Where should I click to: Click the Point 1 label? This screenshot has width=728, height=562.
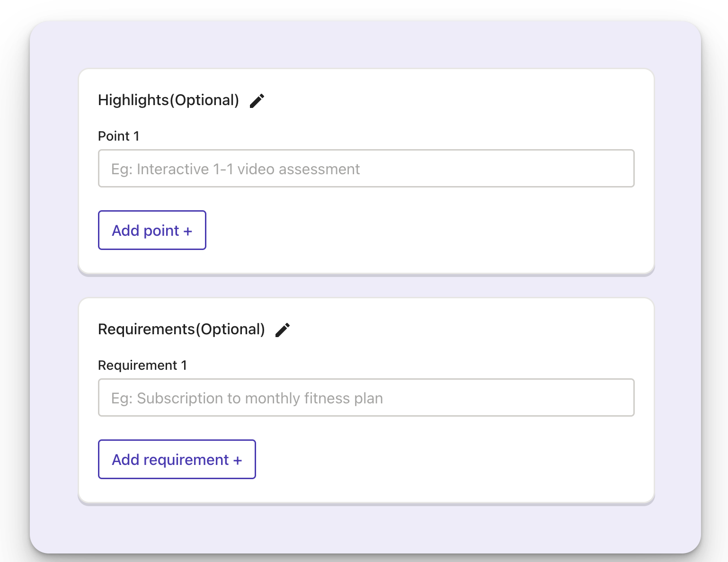(x=119, y=136)
